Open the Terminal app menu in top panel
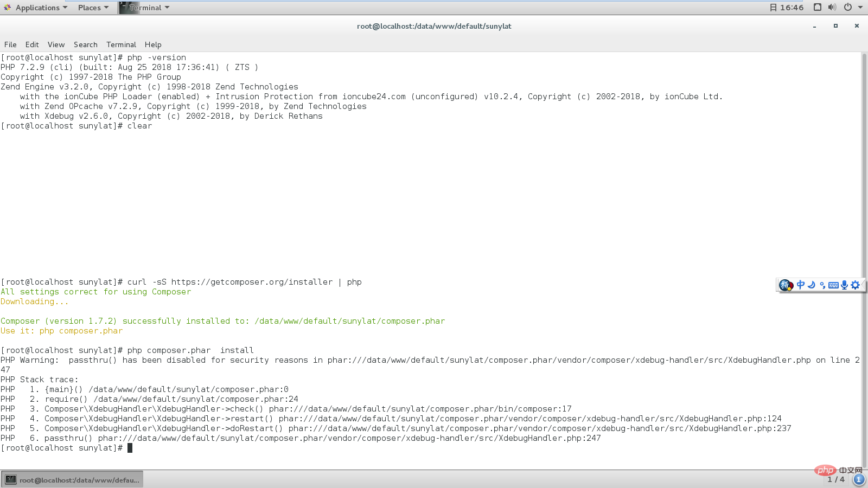The height and width of the screenshot is (488, 868). coord(144,8)
